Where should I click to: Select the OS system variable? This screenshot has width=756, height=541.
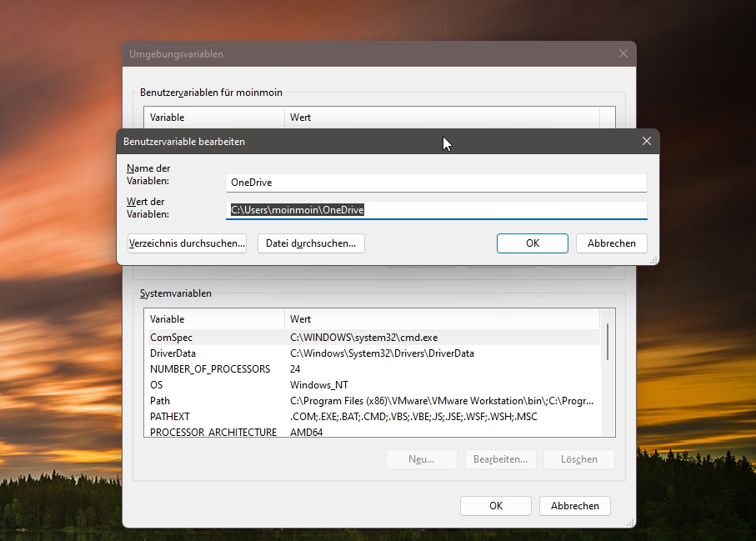point(157,385)
